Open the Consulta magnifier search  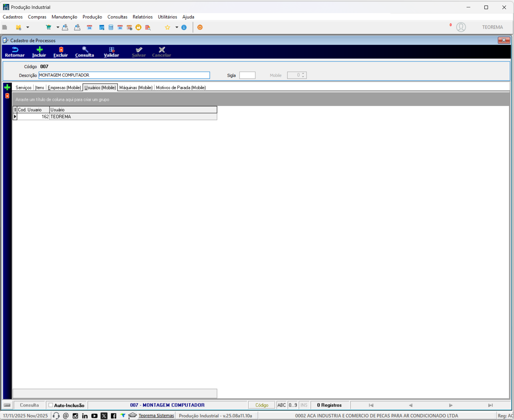tap(85, 52)
